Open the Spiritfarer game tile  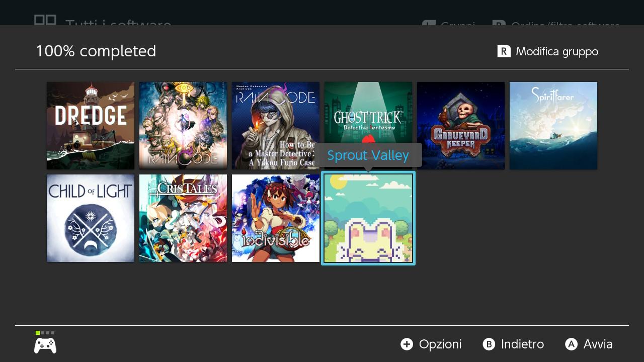[553, 126]
